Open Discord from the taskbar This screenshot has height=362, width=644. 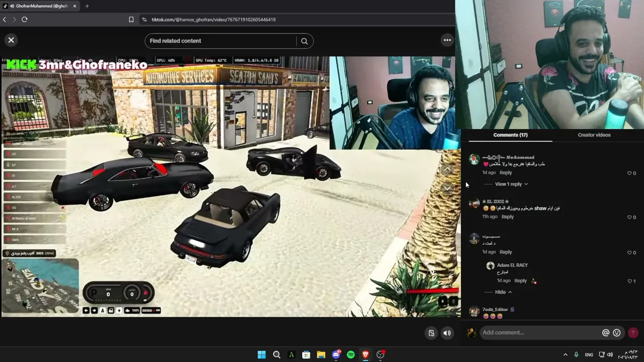tap(336, 354)
